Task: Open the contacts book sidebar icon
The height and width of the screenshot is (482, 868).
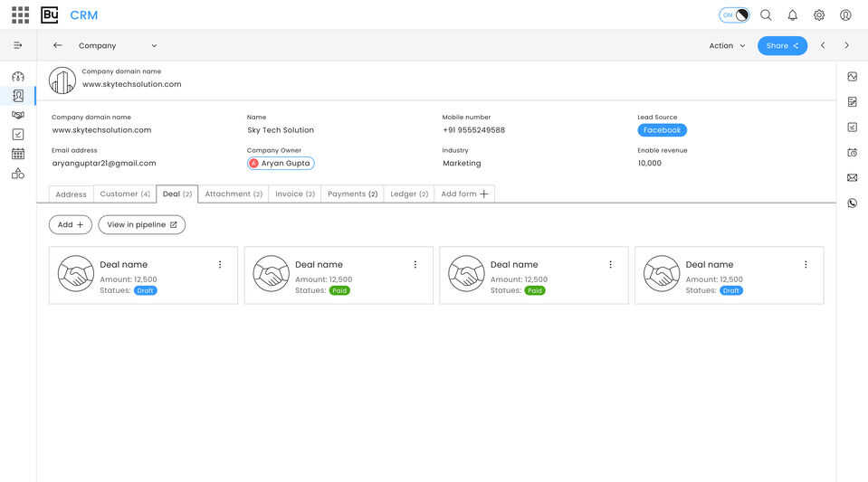Action: [18, 96]
